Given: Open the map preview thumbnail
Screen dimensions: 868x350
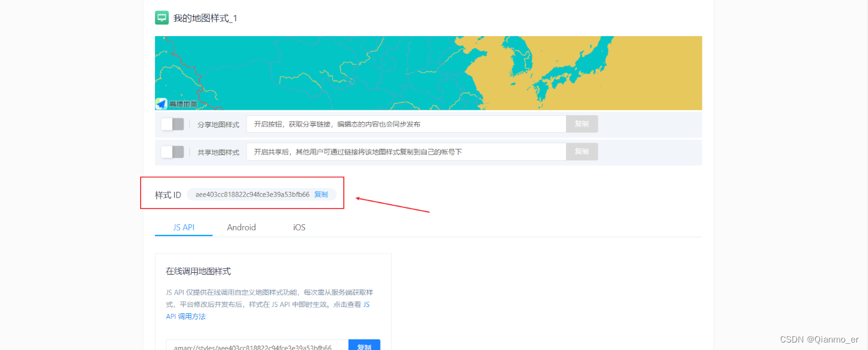Looking at the screenshot, I should pyautogui.click(x=428, y=73).
